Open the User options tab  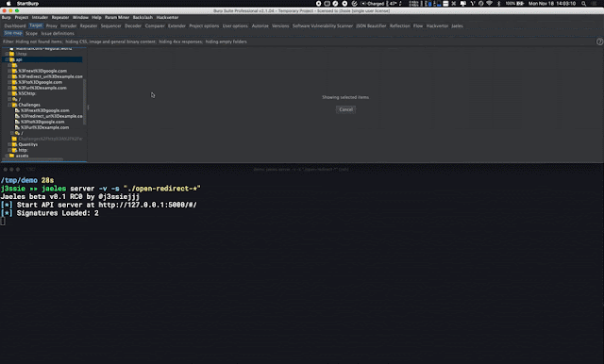pyautogui.click(x=235, y=25)
